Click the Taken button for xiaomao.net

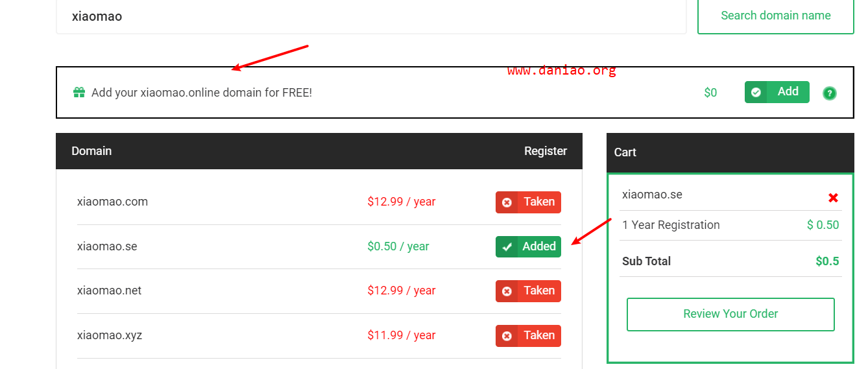[x=528, y=291]
